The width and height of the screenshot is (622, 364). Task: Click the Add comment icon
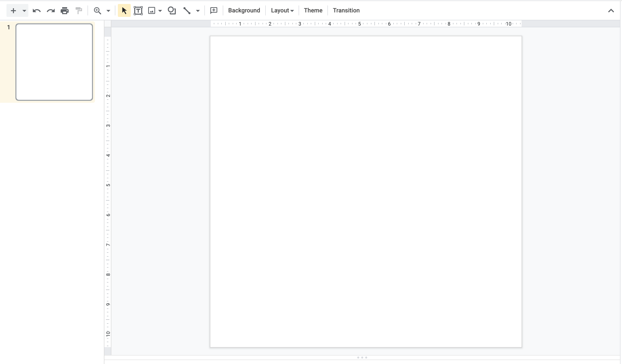pos(214,11)
